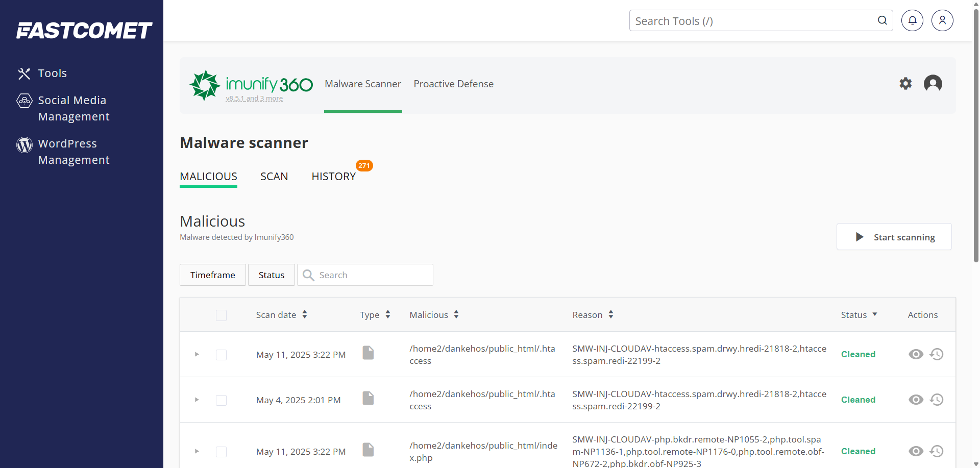This screenshot has width=980, height=468.
Task: Click Cleaned status in first May 11 .htaccess row
Action: tap(858, 354)
